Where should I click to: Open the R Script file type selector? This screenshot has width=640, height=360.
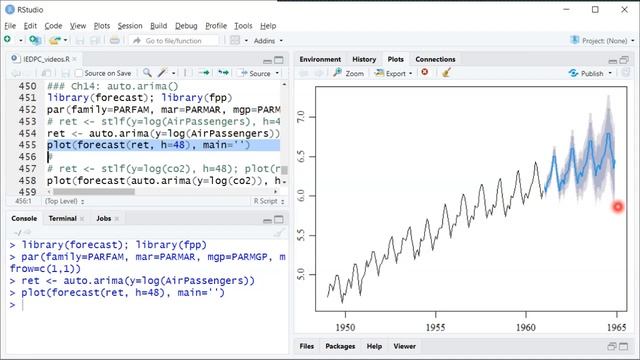tap(269, 201)
